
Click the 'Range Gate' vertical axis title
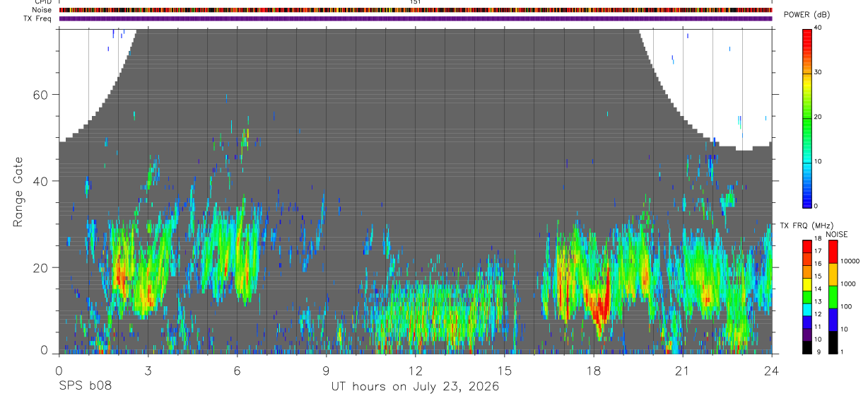point(19,192)
